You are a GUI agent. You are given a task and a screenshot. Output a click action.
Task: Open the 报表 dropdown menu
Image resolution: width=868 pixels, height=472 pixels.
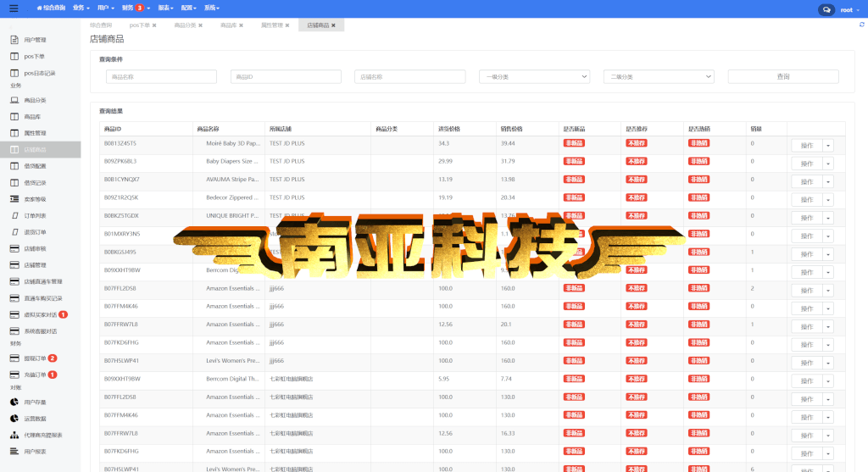(x=165, y=8)
